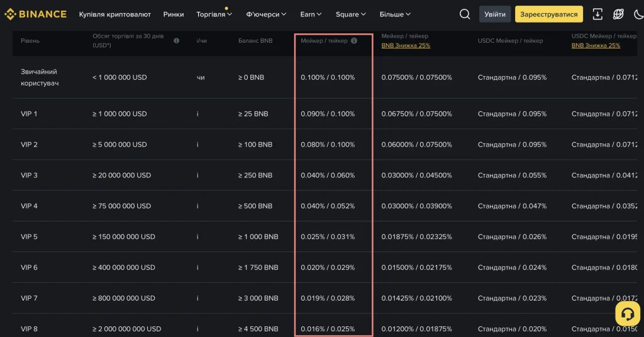Click the '≥ 150 000 000 USD' volume cell
Image resolution: width=644 pixels, height=337 pixels.
[x=124, y=237]
